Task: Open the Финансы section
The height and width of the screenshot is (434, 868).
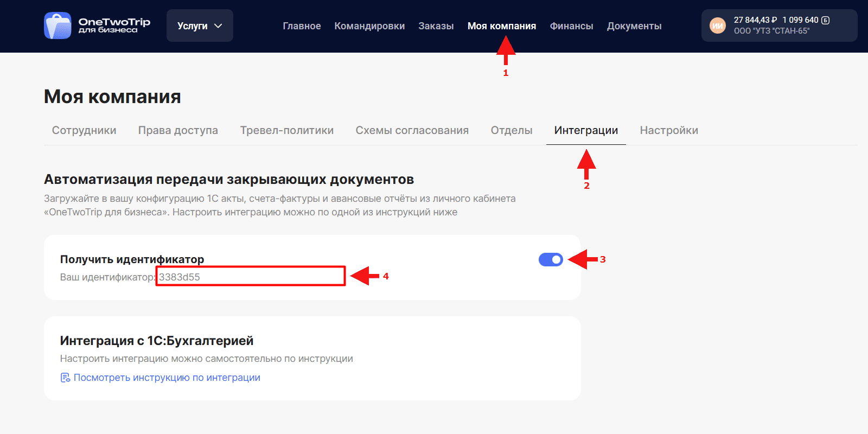Action: coord(571,26)
